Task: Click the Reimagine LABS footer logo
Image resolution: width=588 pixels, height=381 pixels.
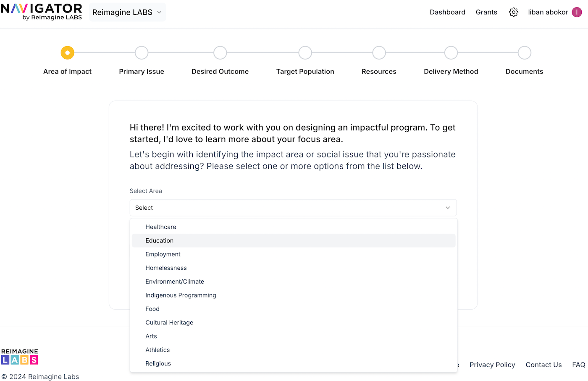Action: [20, 357]
